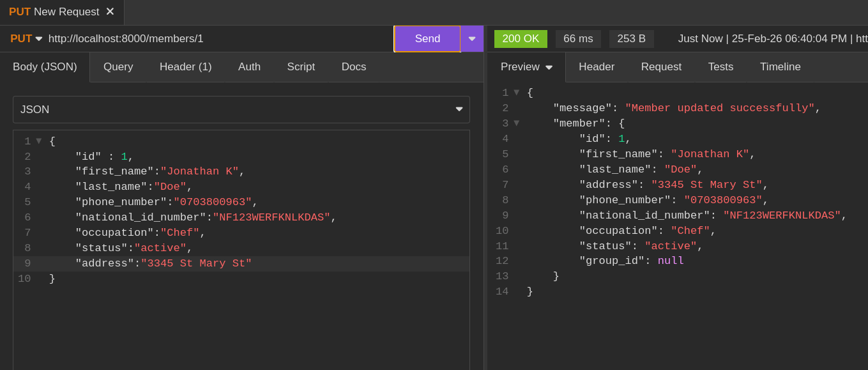Switch to the Query tab
868x370 pixels.
(x=118, y=67)
